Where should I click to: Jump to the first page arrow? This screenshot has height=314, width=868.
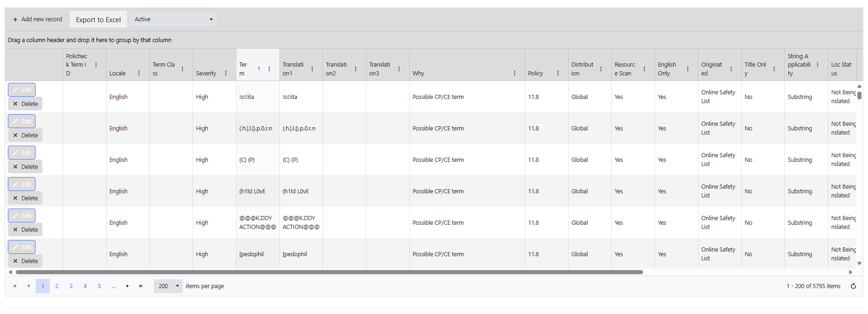click(15, 286)
